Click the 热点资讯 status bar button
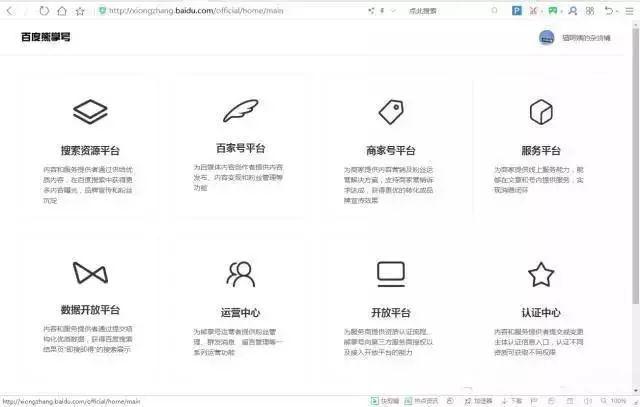This screenshot has height=407, width=640. click(421, 401)
